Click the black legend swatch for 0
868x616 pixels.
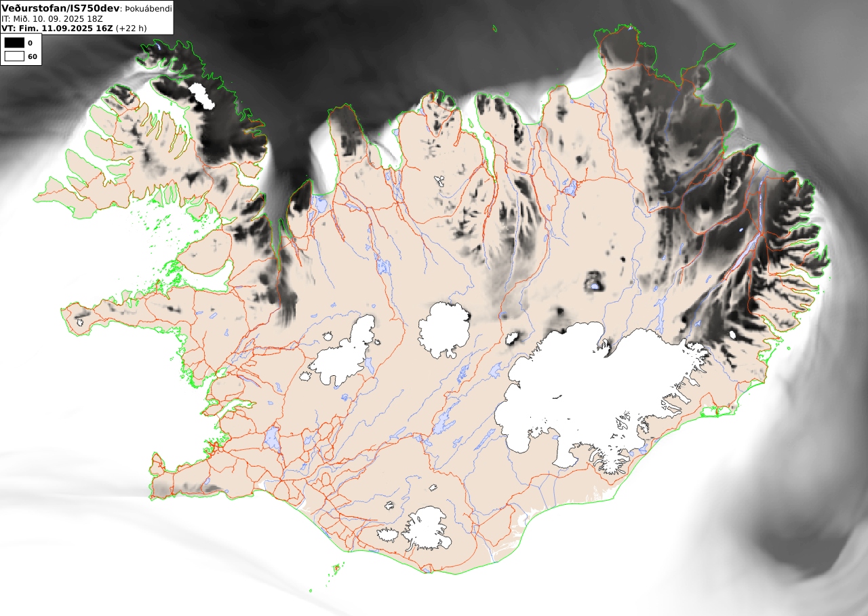point(14,43)
